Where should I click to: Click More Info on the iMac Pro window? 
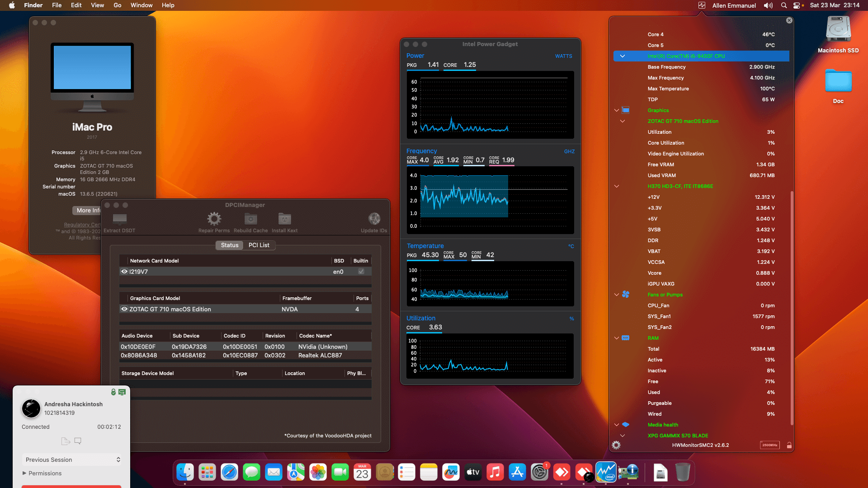coord(88,210)
